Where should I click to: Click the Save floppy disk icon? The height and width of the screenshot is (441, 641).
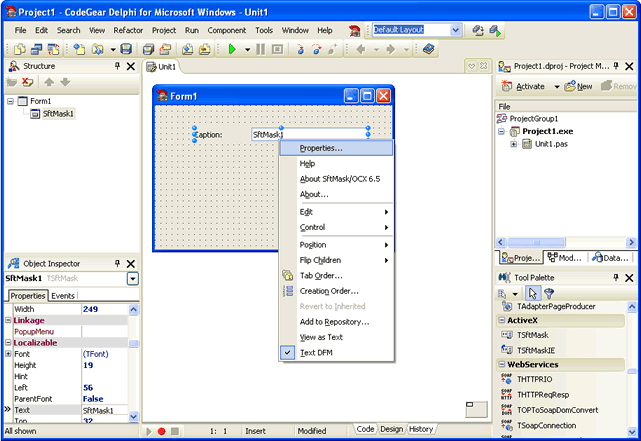(126, 49)
